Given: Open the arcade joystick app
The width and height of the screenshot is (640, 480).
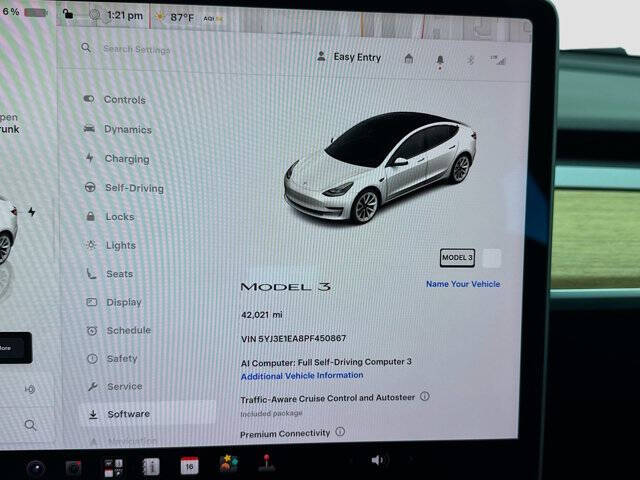Looking at the screenshot, I should (267, 463).
